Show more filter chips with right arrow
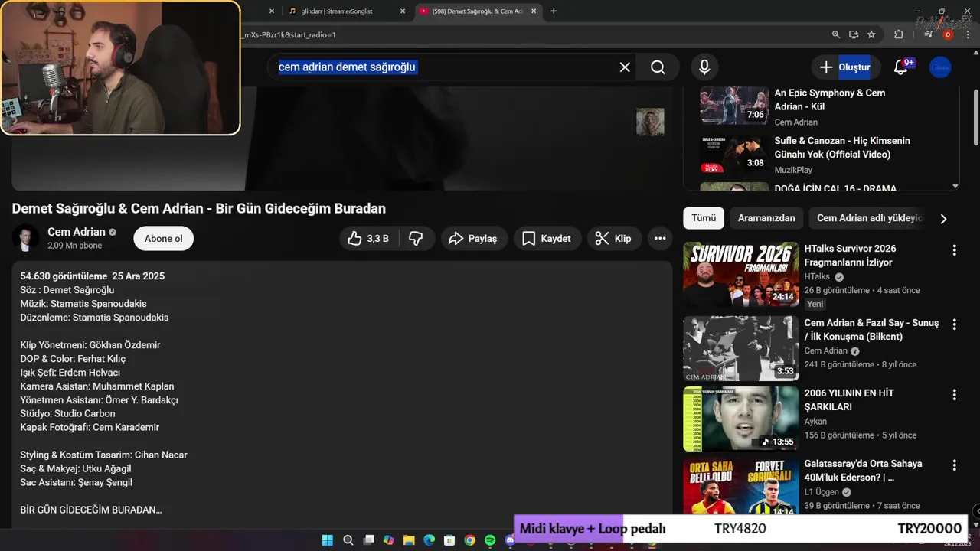 point(943,219)
